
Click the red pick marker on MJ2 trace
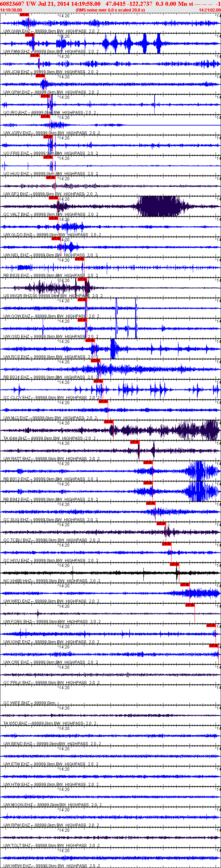(103, 401)
